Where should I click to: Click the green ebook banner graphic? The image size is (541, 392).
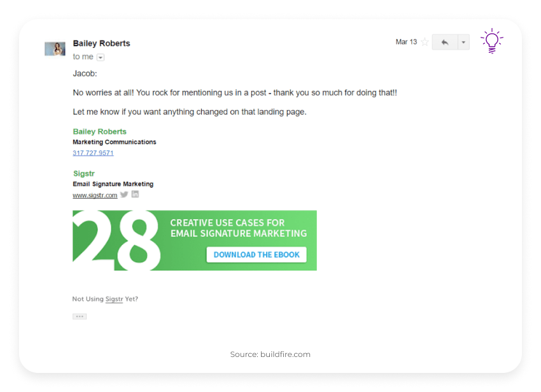pyautogui.click(x=194, y=240)
